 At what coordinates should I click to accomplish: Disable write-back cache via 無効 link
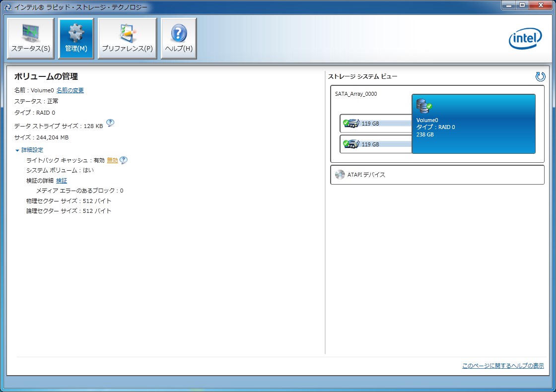112,160
